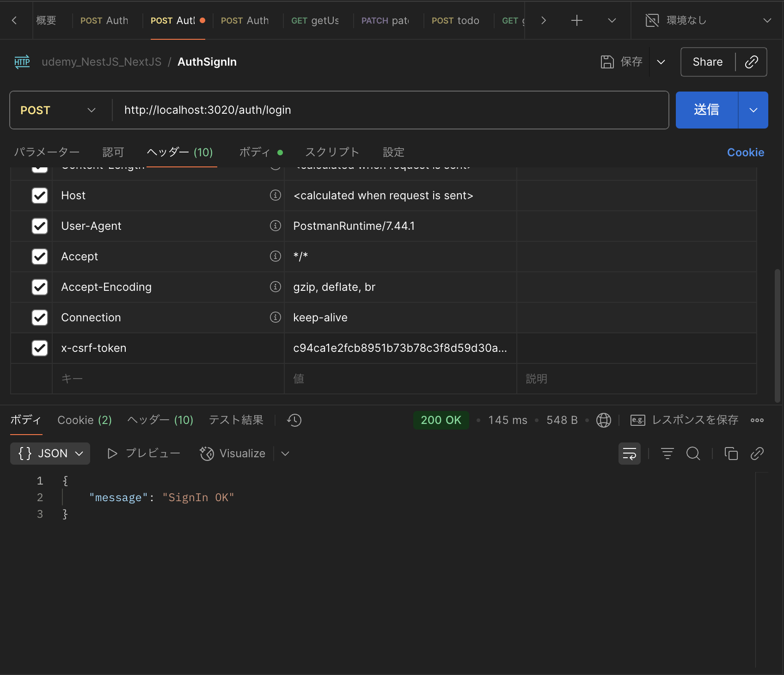Switch to the スクリプト tab
Image resolution: width=784 pixels, height=675 pixels.
[x=332, y=152]
